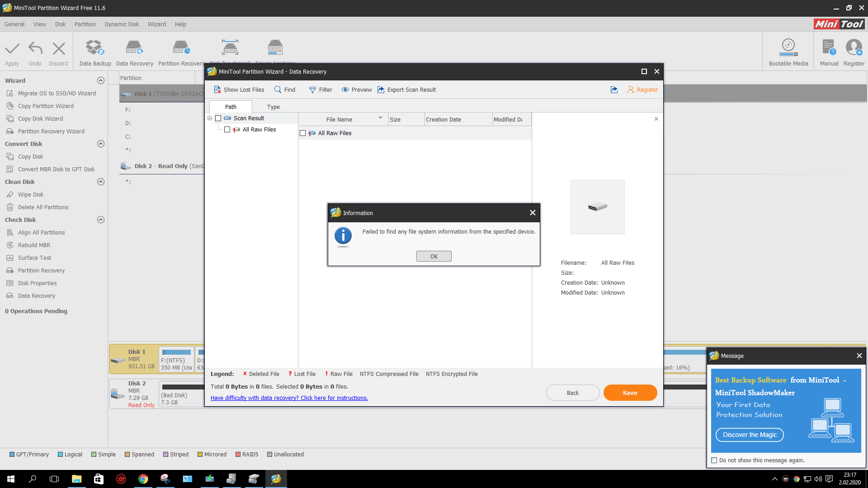
Task: Open the Manual help icon
Action: click(x=829, y=47)
